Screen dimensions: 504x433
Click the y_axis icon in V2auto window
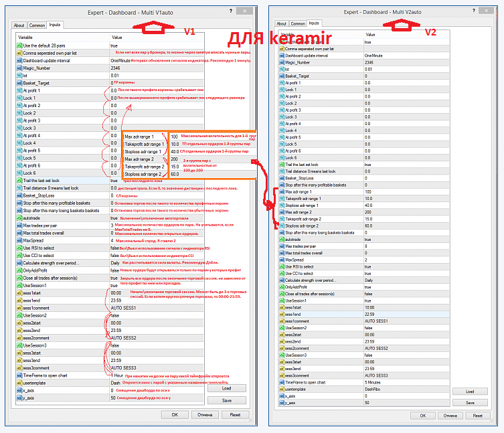click(282, 403)
